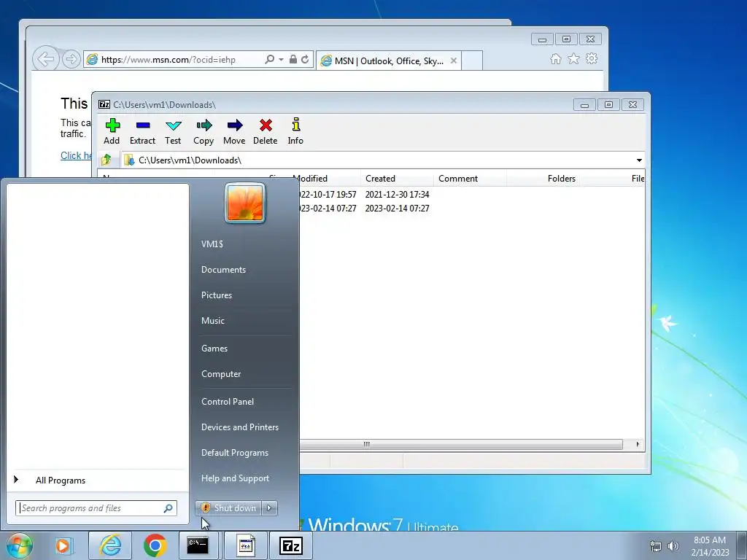Screen dimensions: 747x560
Task: Open Music from Start menu
Action: tap(213, 321)
